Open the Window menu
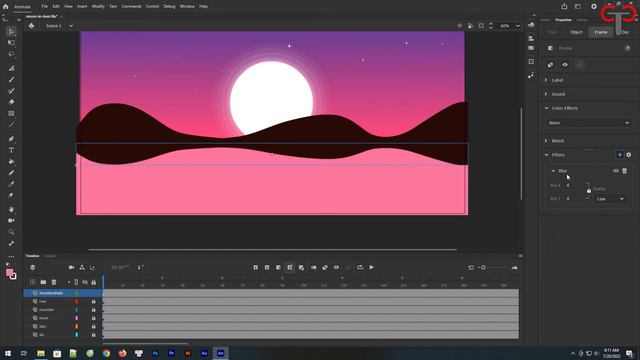The height and width of the screenshot is (360, 640). pos(187,6)
